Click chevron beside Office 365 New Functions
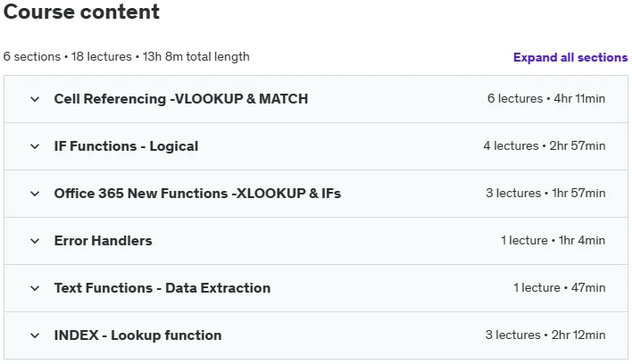Screen dimensions: 632x364 [x=35, y=194]
